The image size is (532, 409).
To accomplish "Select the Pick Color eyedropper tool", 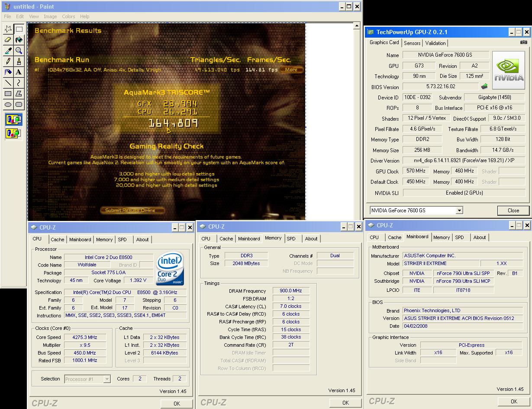I will point(8,51).
